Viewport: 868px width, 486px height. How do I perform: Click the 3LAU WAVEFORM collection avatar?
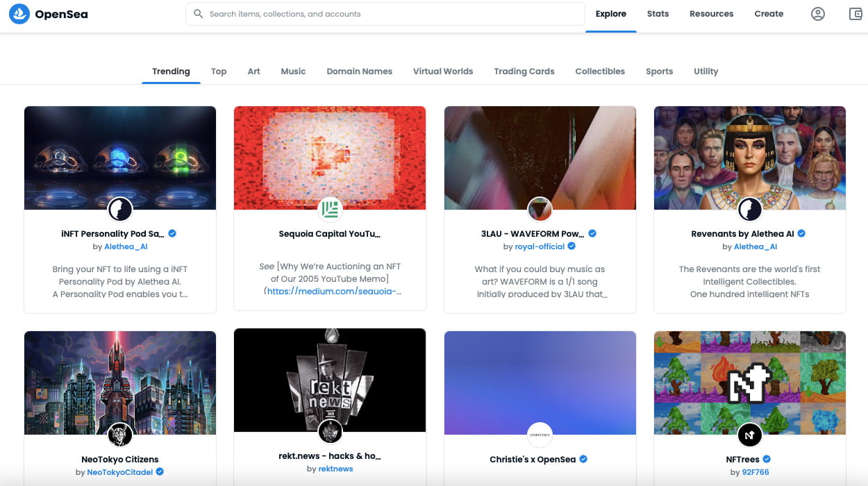(540, 209)
